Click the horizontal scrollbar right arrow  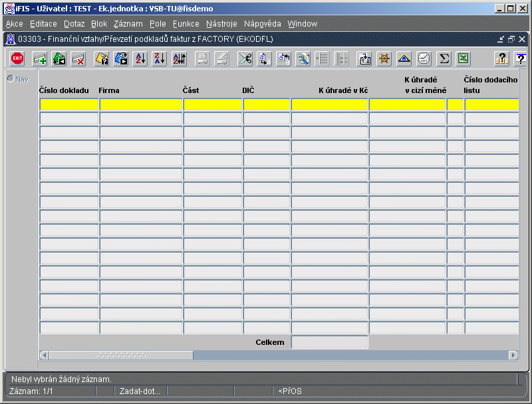pyautogui.click(x=513, y=355)
